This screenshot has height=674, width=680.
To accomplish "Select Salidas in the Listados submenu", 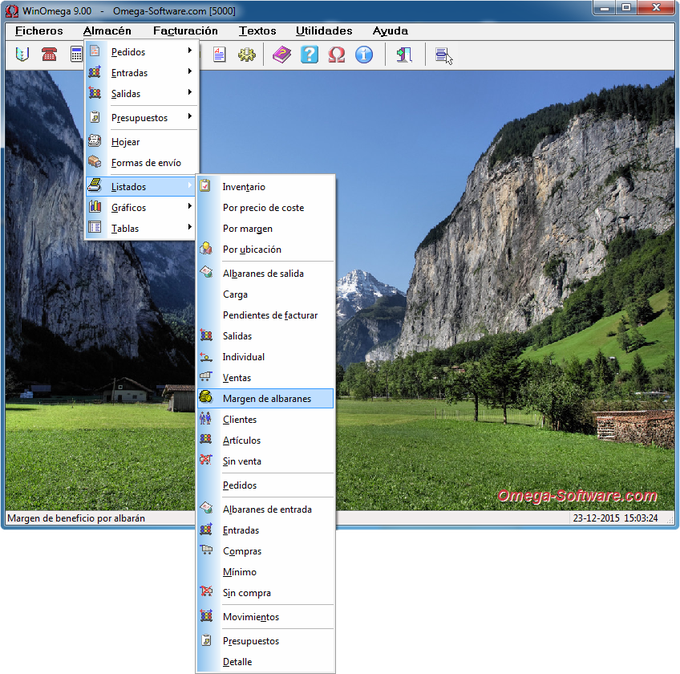I will tap(265, 336).
